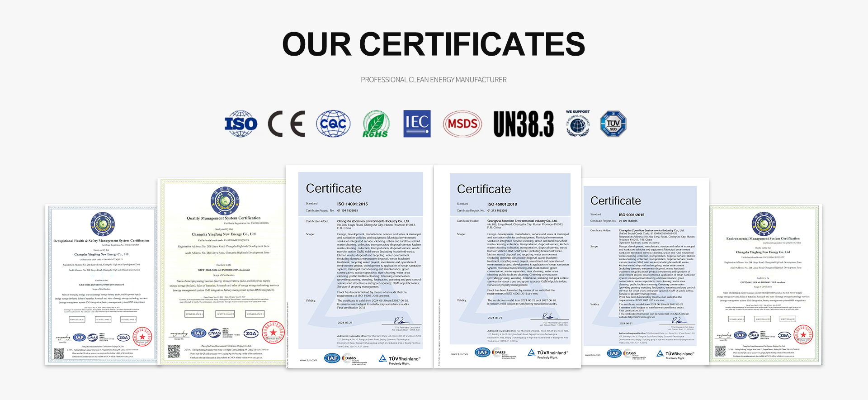Click CNAS logo on Quality Management certificate
Screen dimensions: 868x400
click(x=214, y=333)
